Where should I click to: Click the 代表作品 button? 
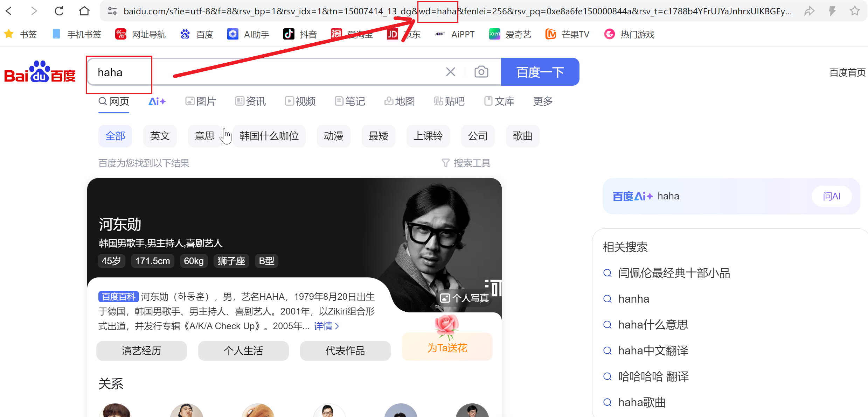coord(345,351)
